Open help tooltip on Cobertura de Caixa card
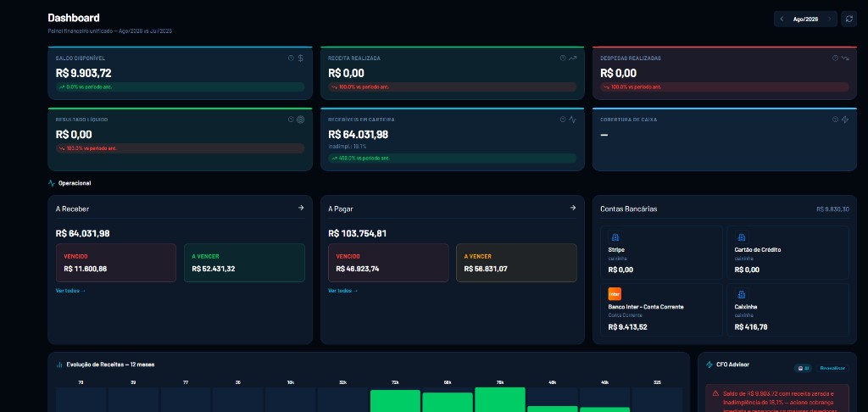The width and height of the screenshot is (868, 412). pyautogui.click(x=835, y=119)
